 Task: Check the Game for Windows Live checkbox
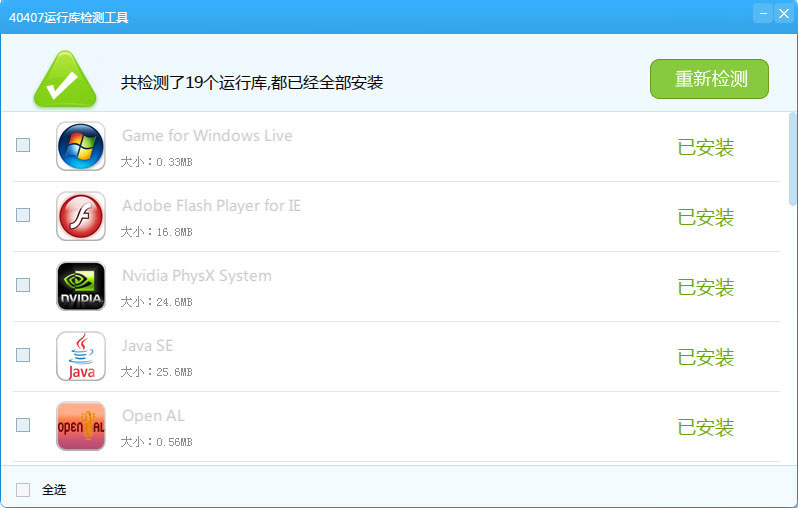23,145
